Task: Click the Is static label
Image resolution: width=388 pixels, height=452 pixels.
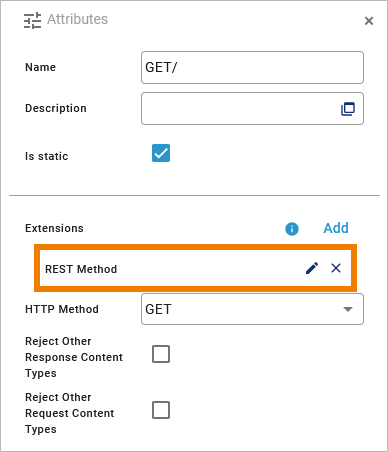Action: (x=47, y=156)
